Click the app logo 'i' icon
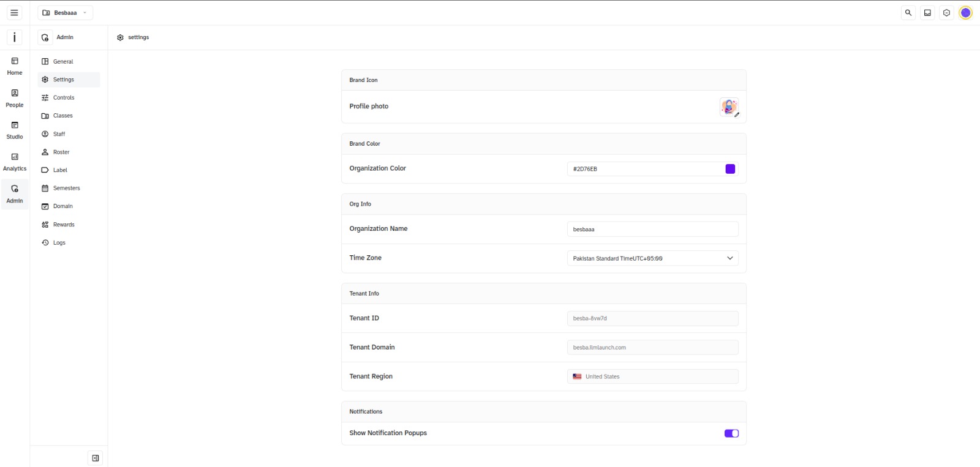The image size is (980, 467). tap(15, 37)
